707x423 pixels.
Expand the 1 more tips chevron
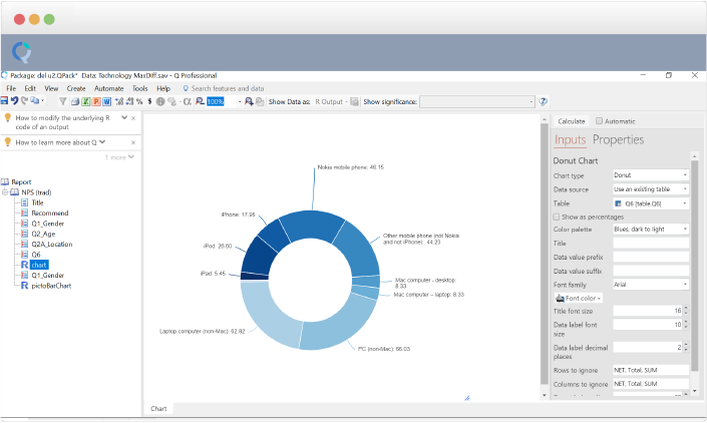point(131,157)
